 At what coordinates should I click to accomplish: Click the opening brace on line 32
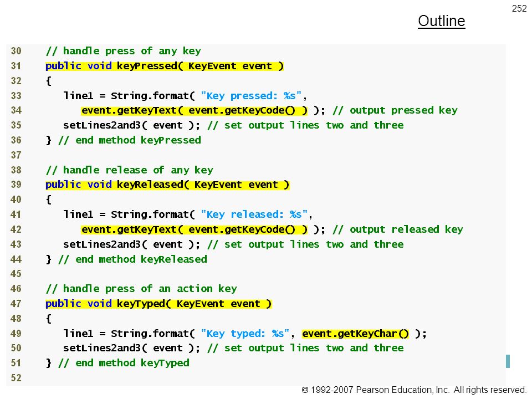click(49, 81)
